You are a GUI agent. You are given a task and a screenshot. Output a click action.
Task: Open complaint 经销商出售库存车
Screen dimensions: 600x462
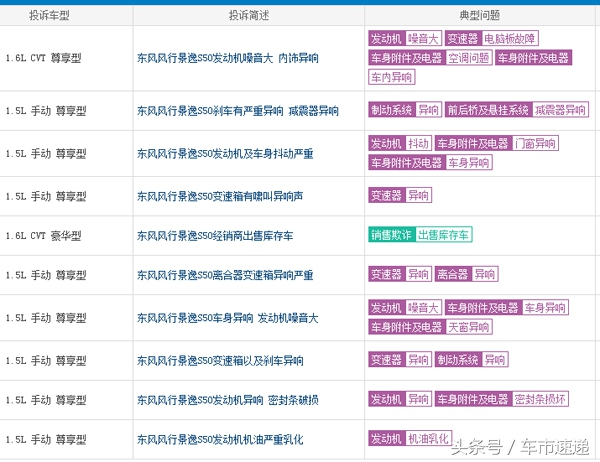pos(215,236)
